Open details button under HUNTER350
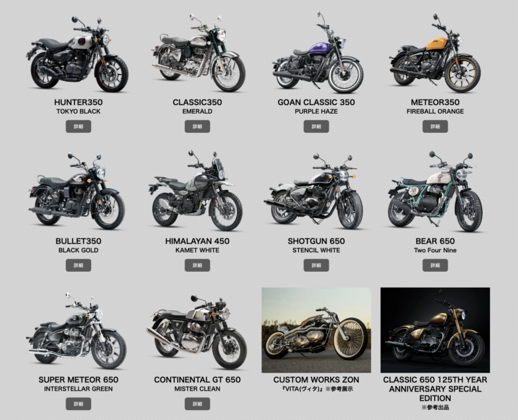The width and height of the screenshot is (518, 420). point(78,126)
